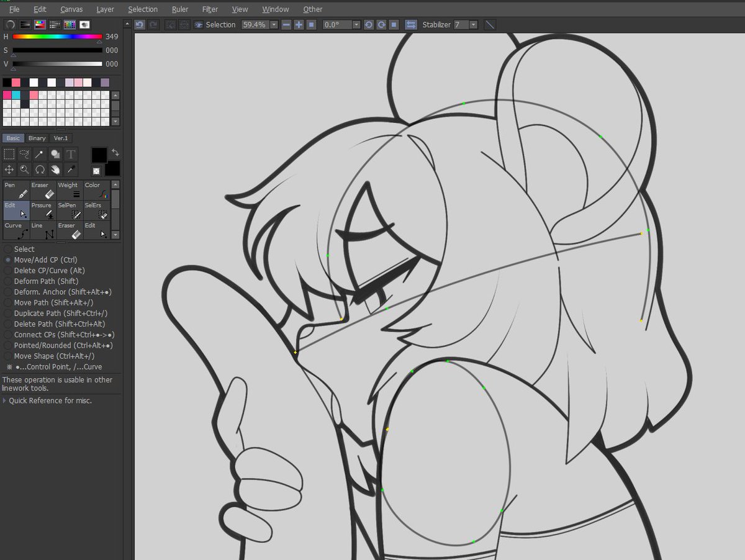The height and width of the screenshot is (560, 745).
Task: Enable straight line drawing mode icon
Action: 490,24
